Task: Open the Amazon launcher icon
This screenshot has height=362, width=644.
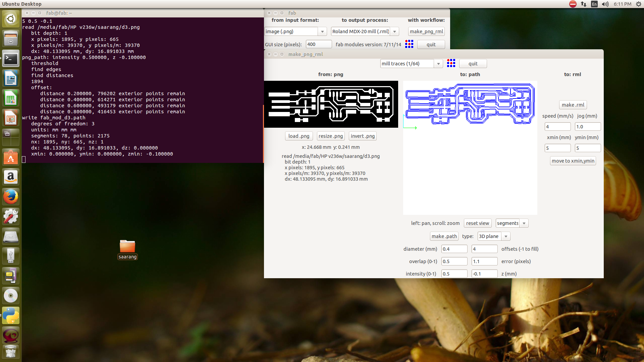Action: point(11,177)
